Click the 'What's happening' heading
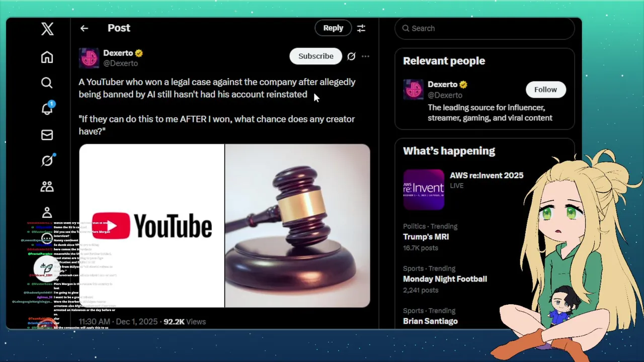Viewport: 644px width, 362px height. [x=449, y=151]
